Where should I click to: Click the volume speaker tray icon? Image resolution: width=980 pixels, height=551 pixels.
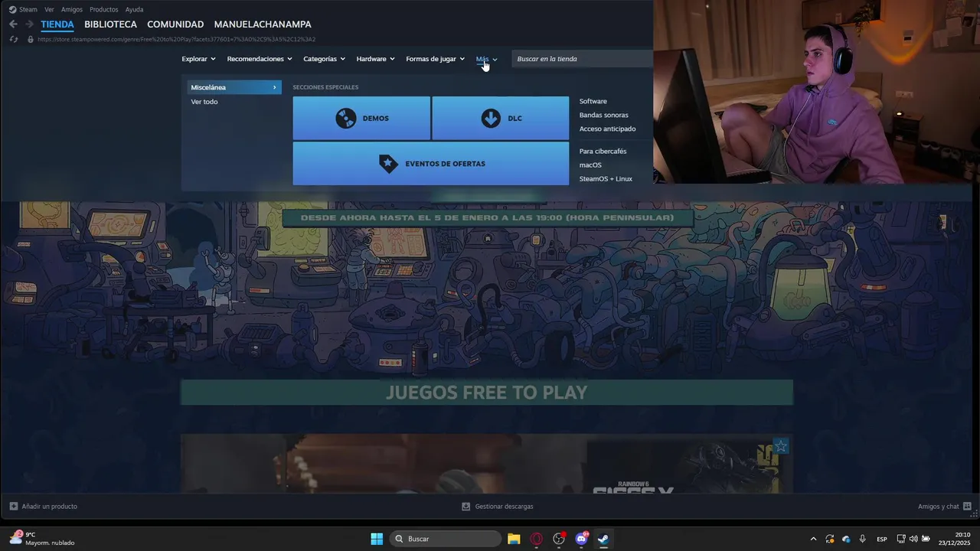click(913, 539)
